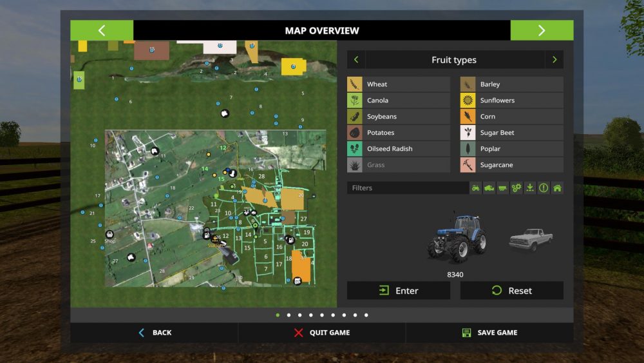Click QUIT GAME

[x=322, y=333]
